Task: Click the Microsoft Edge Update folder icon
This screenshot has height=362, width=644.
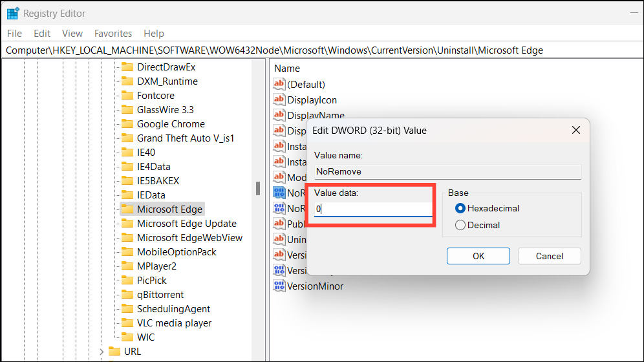Action: coord(127,223)
